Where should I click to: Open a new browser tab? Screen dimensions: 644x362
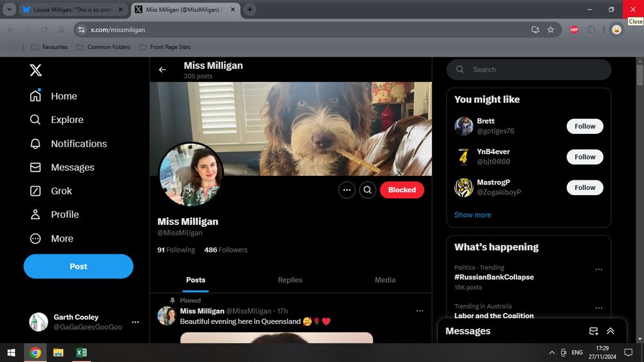point(250,10)
